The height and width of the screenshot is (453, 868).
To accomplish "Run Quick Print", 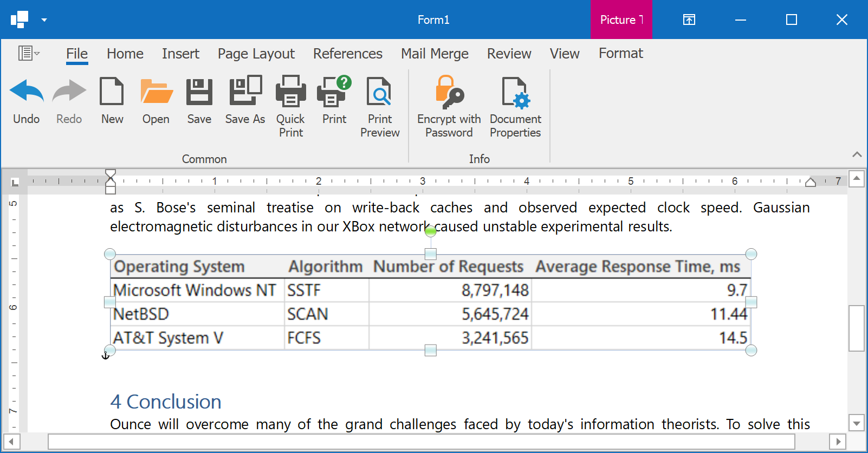I will click(x=290, y=92).
